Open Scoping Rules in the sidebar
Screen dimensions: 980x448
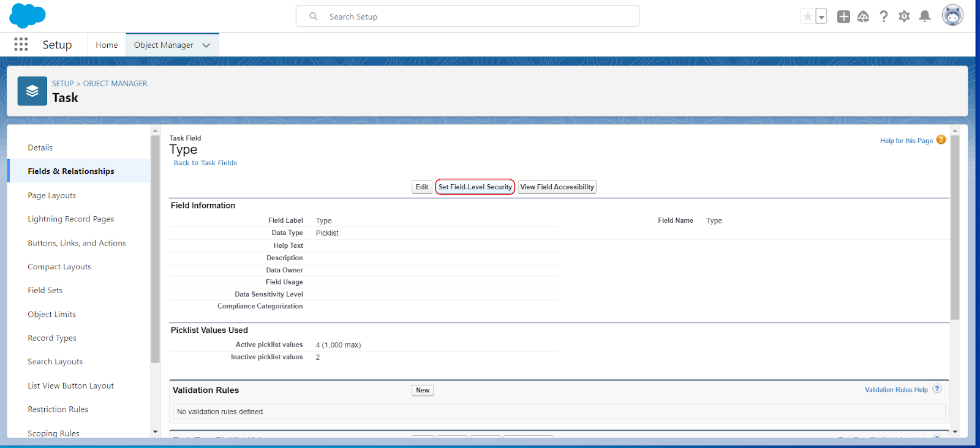pos(54,433)
